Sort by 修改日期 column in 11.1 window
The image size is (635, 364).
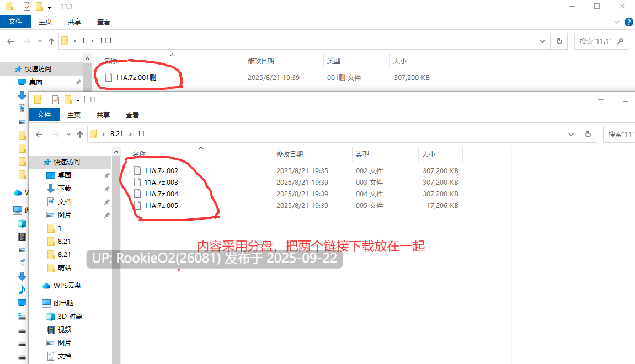(x=261, y=61)
